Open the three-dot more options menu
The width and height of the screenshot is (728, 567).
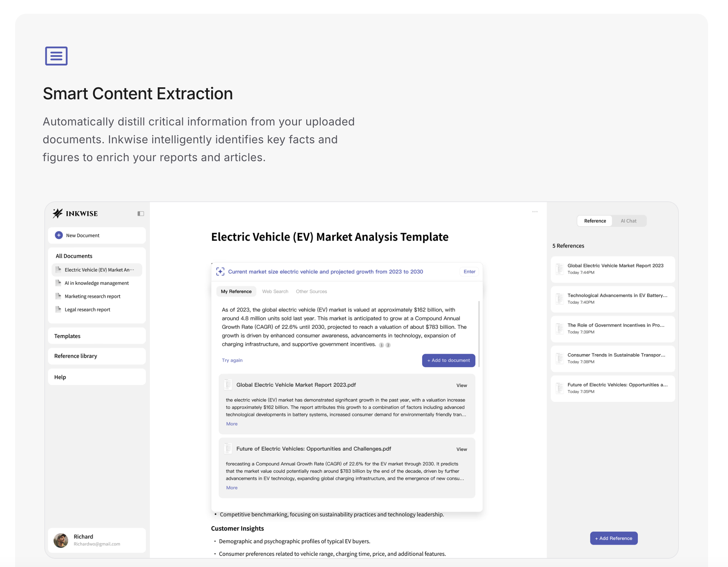[534, 212]
